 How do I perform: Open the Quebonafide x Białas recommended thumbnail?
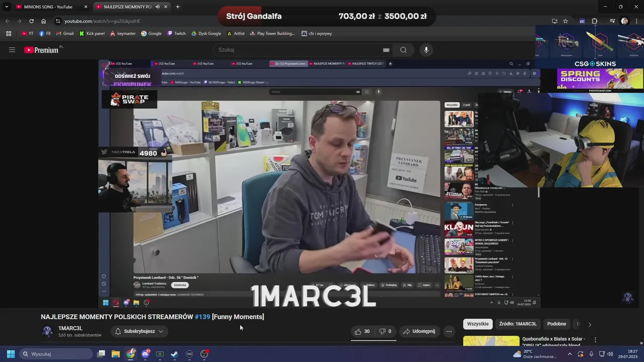point(491,341)
